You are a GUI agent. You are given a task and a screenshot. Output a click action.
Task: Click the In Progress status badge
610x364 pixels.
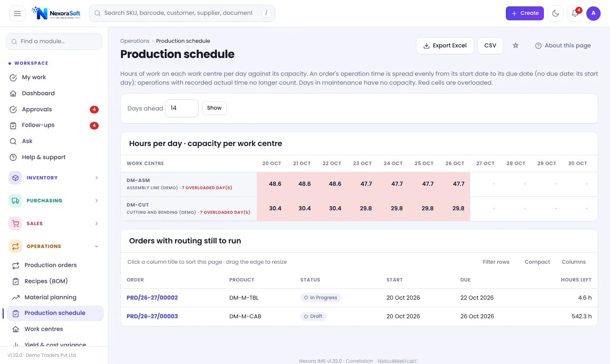tap(321, 298)
